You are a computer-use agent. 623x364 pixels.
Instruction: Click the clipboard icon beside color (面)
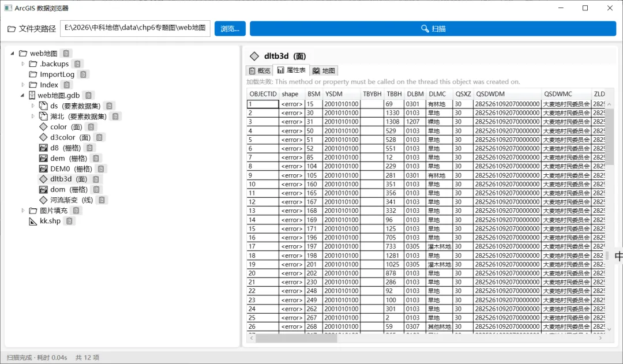click(x=91, y=127)
